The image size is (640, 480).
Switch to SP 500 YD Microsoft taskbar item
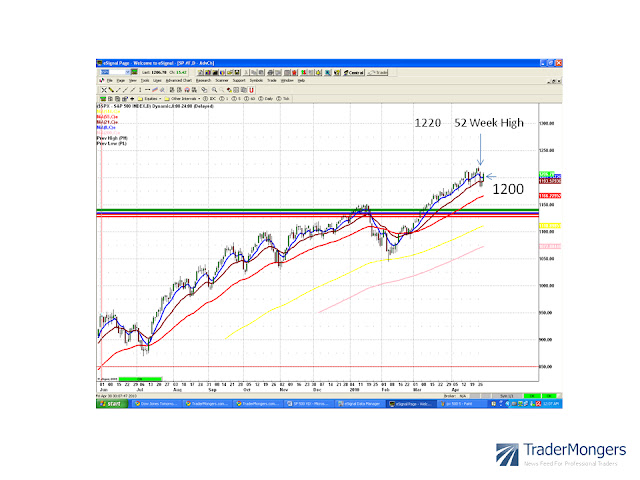pos(309,404)
